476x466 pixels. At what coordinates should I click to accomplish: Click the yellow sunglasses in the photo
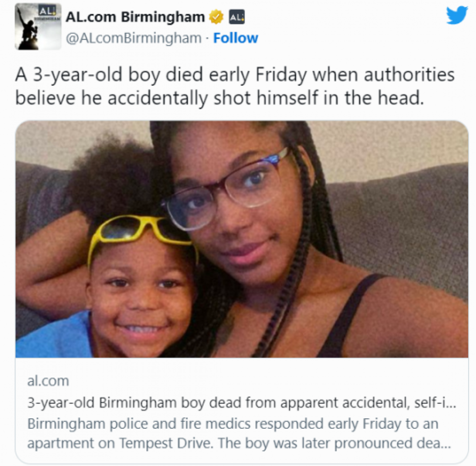click(143, 233)
